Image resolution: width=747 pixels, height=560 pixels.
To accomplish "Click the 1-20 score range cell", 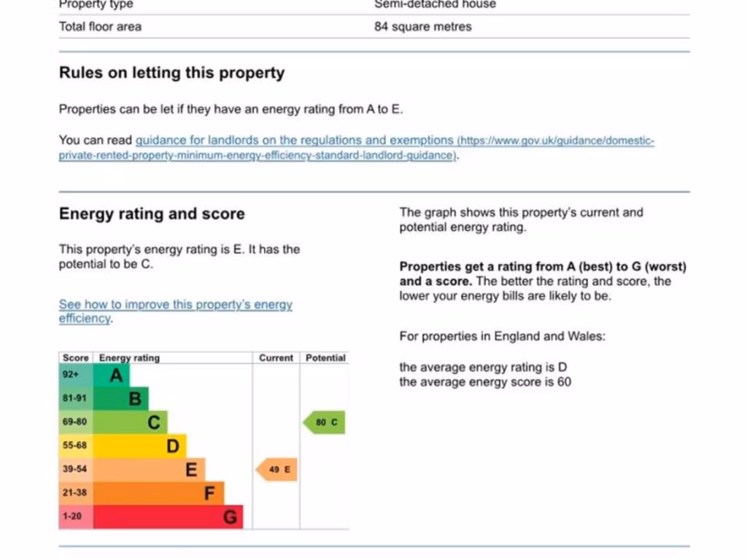I will click(x=74, y=517).
